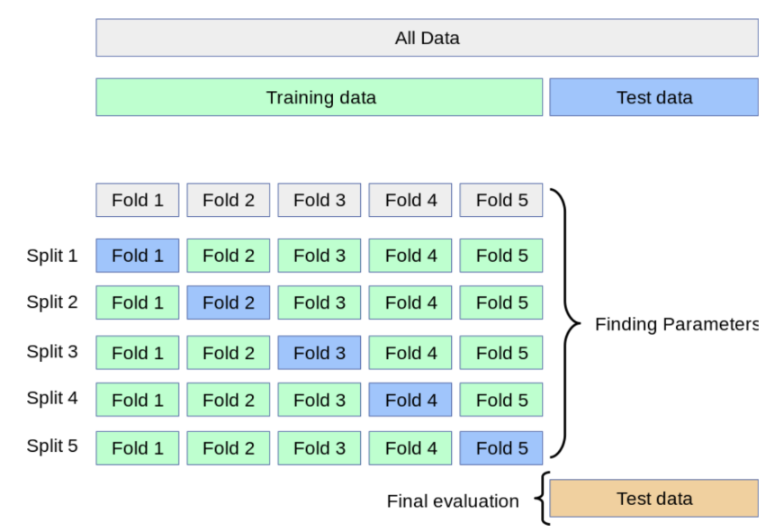Click the blue Fold 3 in Split 3
784x532 pixels.
pos(320,353)
